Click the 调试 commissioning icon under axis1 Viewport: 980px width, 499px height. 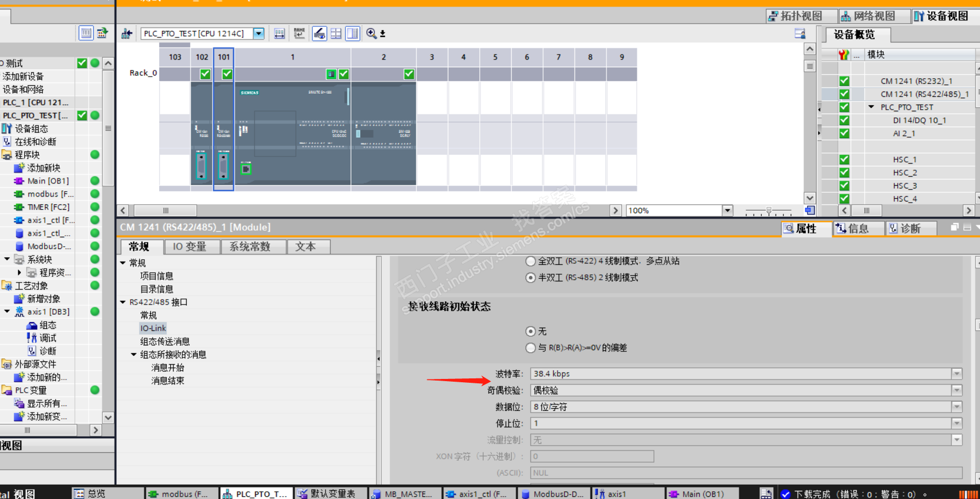32,338
